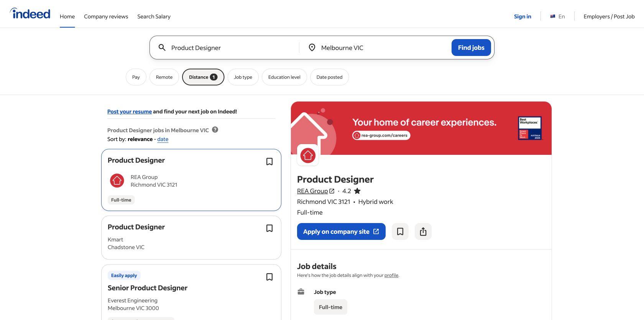Click the profile link in Job details

tap(391, 275)
